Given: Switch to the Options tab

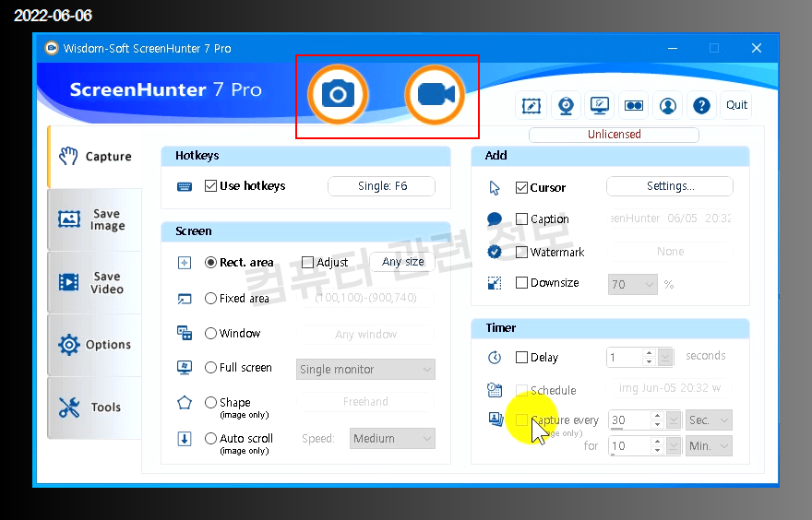Looking at the screenshot, I should 95,345.
